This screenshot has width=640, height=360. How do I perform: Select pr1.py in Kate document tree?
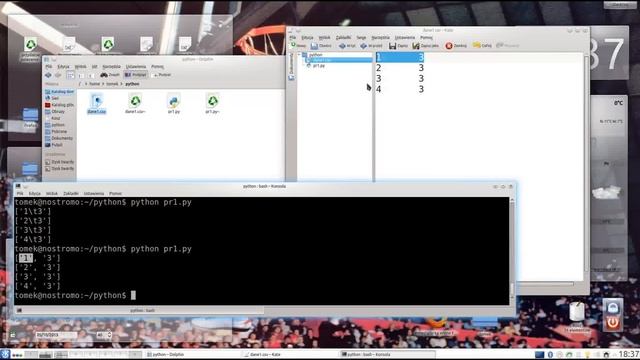(316, 65)
